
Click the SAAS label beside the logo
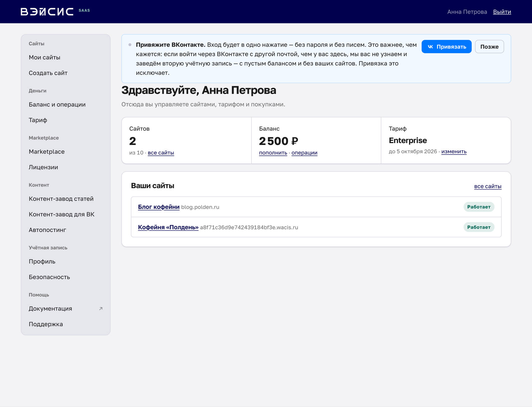[x=84, y=11]
